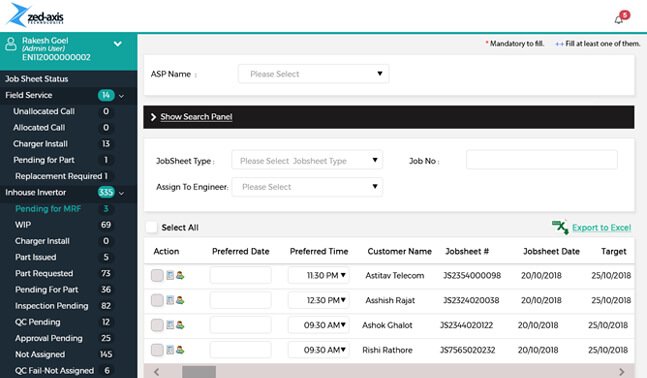Viewport: 647px width, 378px height.
Task: Click the zed-axis logo
Action: 36,15
